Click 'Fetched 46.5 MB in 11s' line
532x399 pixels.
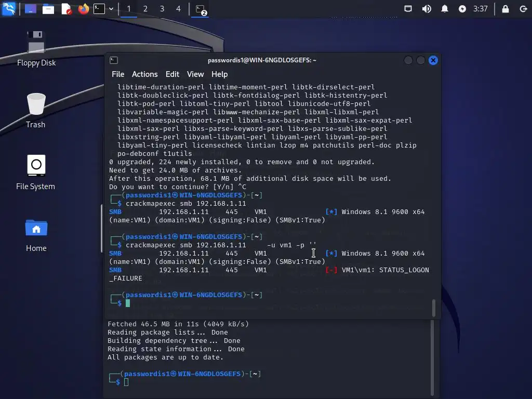178,324
